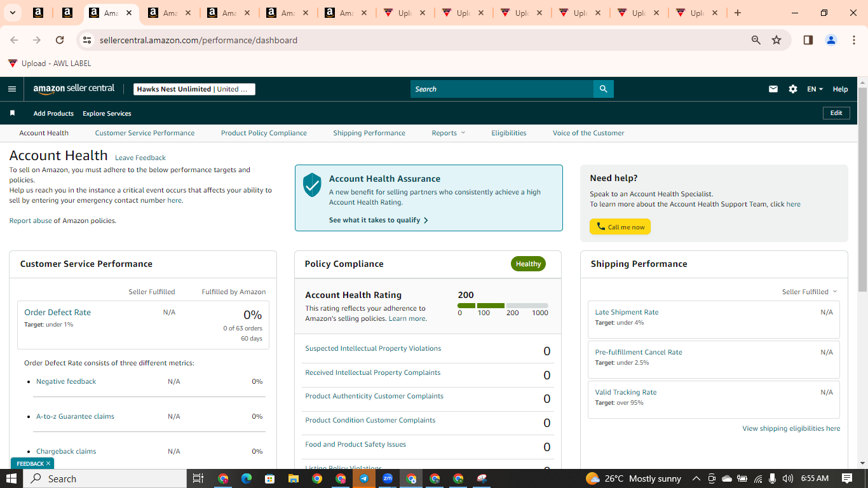
Task: Open Microsoft Store from the taskbar
Action: coord(270,478)
